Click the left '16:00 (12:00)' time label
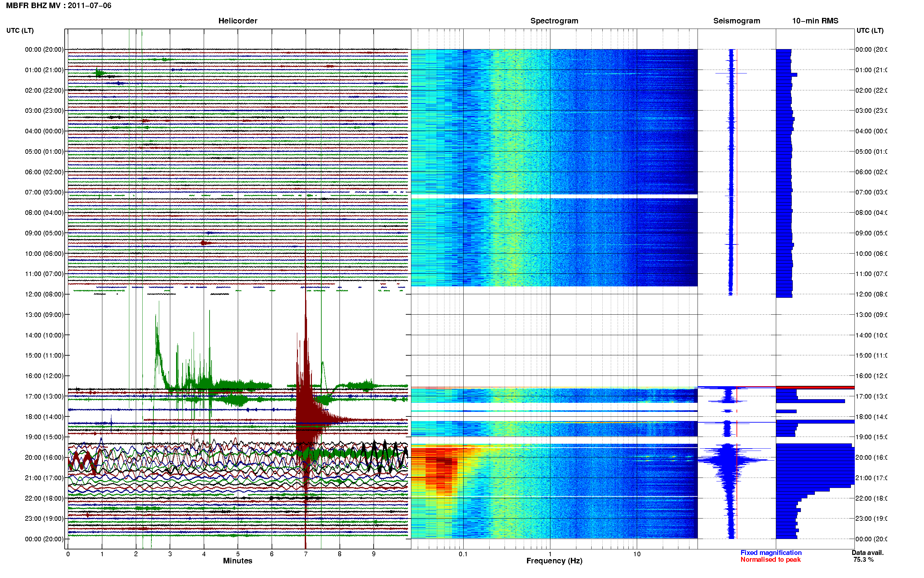924x578 pixels. pyautogui.click(x=44, y=376)
